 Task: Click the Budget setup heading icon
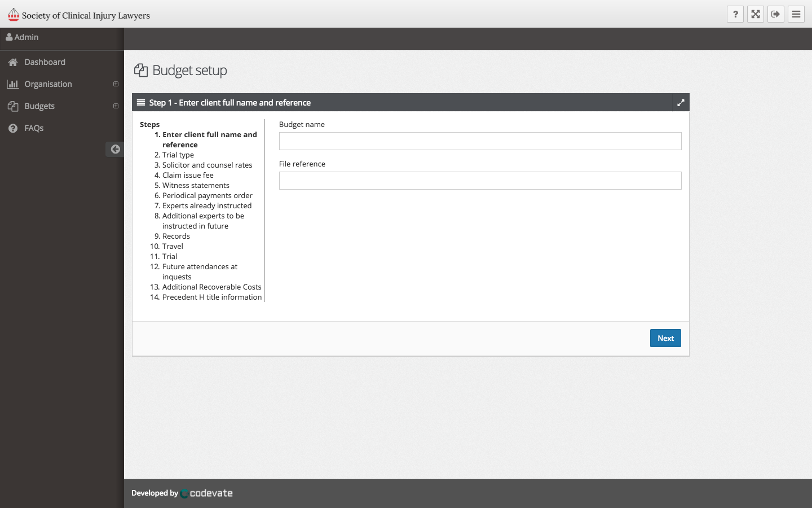tap(141, 71)
